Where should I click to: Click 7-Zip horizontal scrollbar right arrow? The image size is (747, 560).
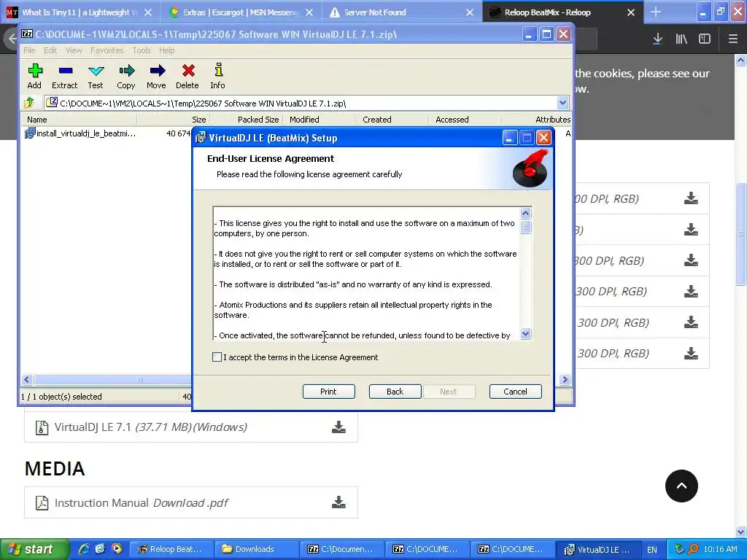(x=565, y=379)
